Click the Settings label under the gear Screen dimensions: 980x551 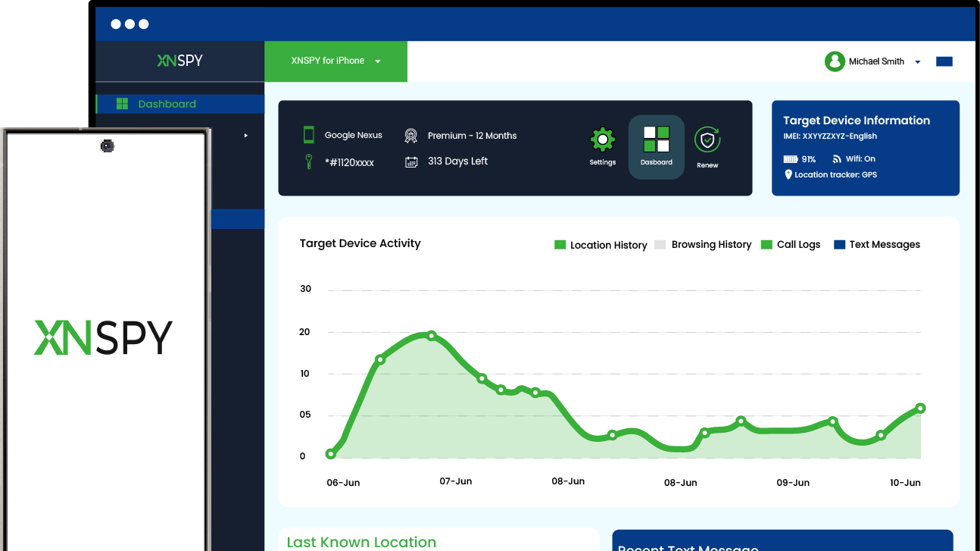click(x=603, y=162)
